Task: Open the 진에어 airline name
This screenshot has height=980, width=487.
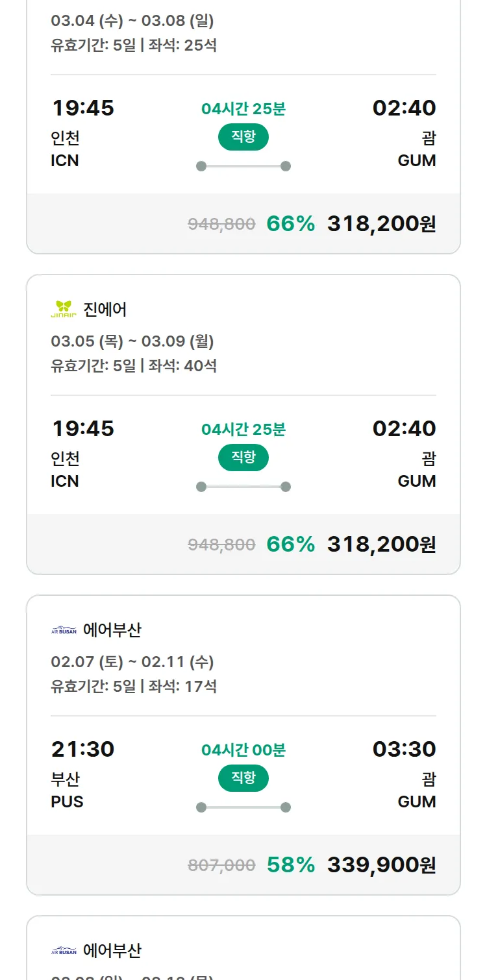Action: coord(105,309)
